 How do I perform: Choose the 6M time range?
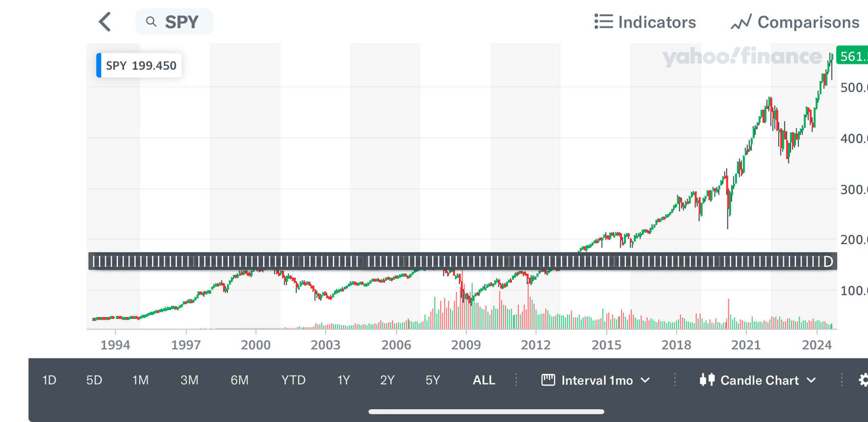[x=239, y=380]
